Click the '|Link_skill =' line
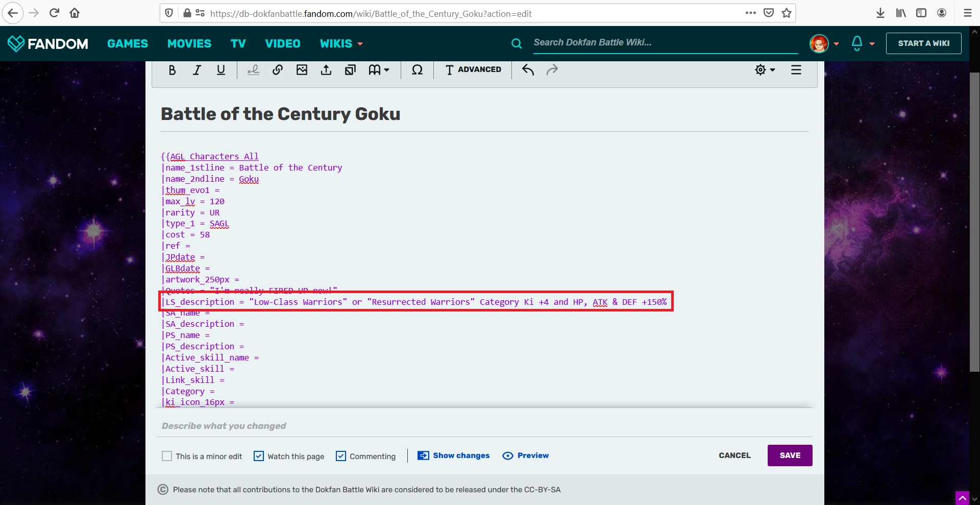This screenshot has width=980, height=505. click(x=193, y=380)
